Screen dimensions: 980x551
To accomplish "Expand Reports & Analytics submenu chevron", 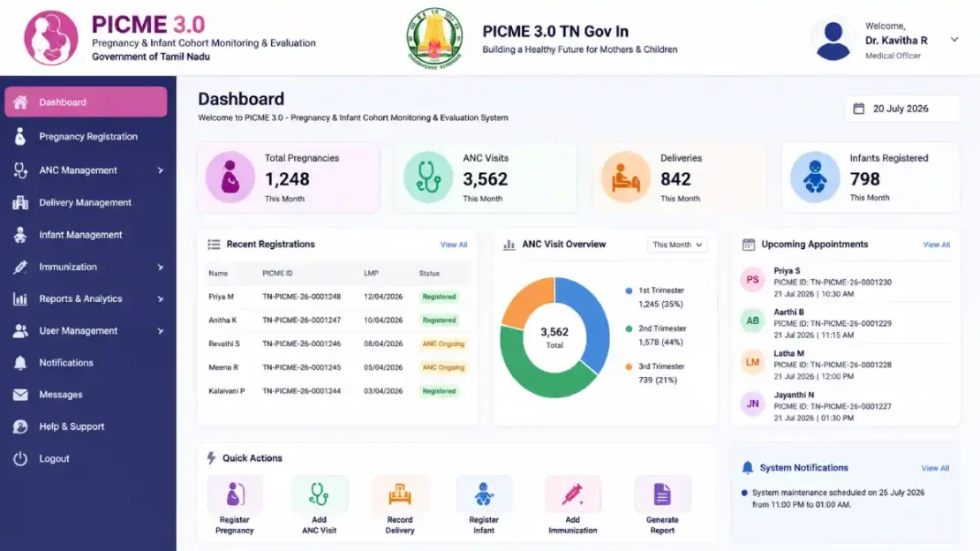I will [161, 299].
